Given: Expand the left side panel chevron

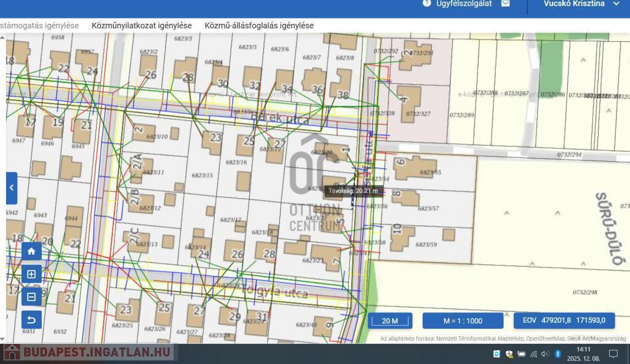Looking at the screenshot, I should [x=12, y=188].
